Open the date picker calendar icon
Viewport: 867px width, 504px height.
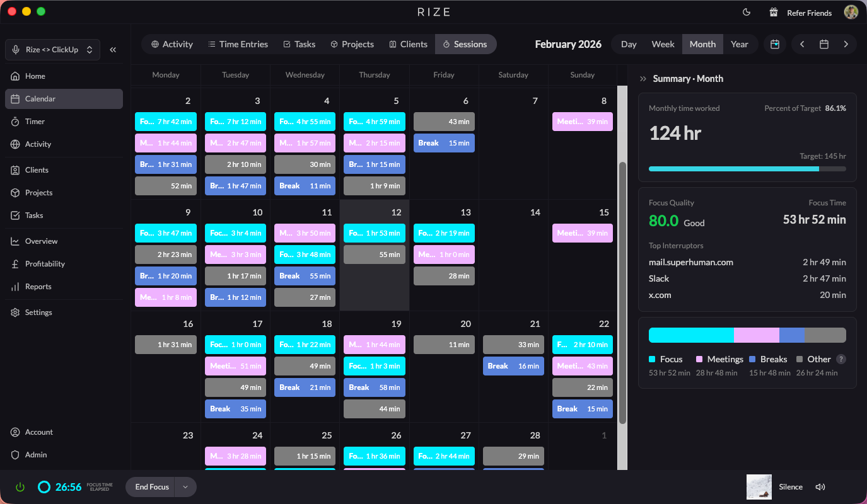pyautogui.click(x=823, y=44)
